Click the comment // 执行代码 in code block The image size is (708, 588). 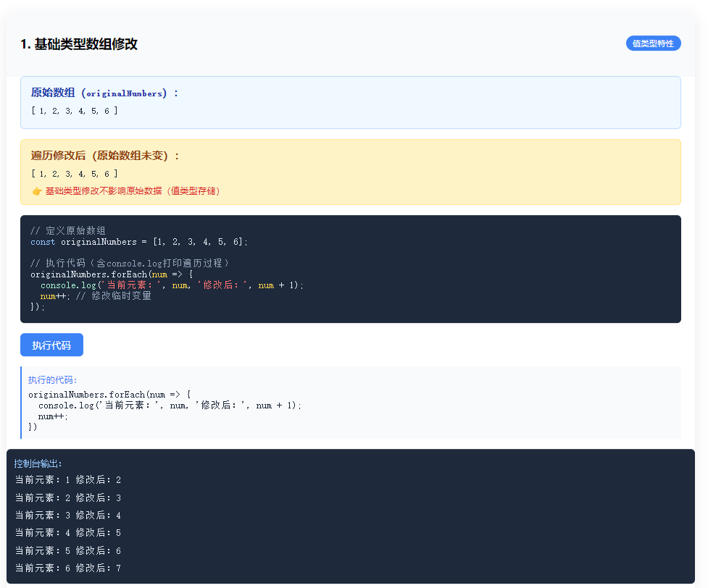(x=130, y=263)
